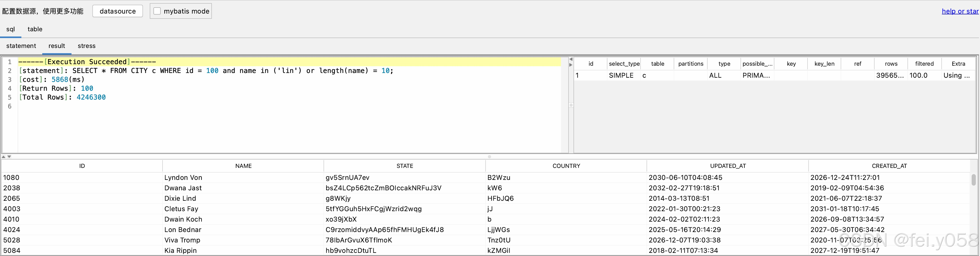Screen dimensions: 980x256
Task: Select updated_at cell 2030-06-10T04:08:45
Action: pos(728,178)
